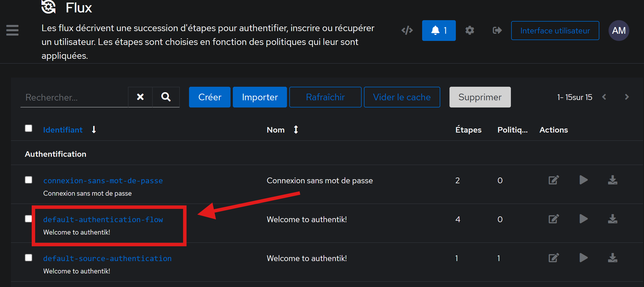Click the Flux page logo icon
This screenshot has width=644, height=287.
[48, 7]
